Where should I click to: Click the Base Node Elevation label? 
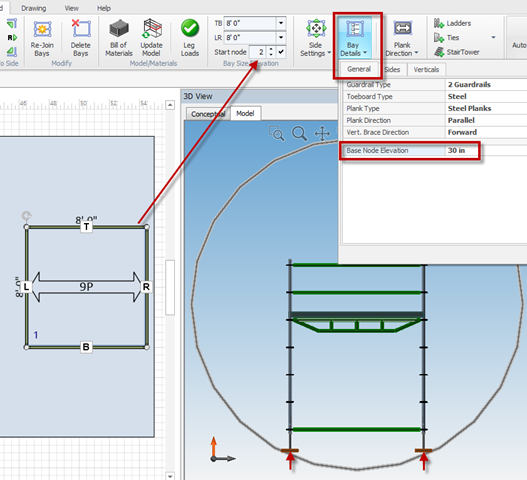click(x=377, y=151)
